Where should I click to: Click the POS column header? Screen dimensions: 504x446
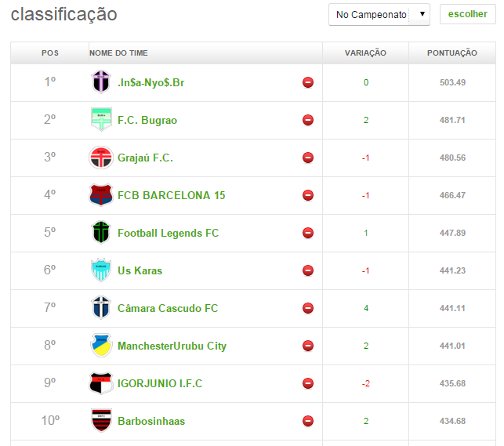coord(49,53)
